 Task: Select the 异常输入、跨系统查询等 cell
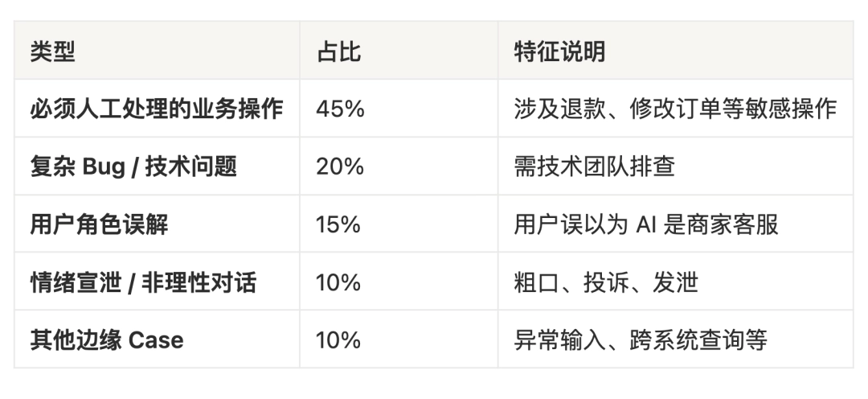641,339
